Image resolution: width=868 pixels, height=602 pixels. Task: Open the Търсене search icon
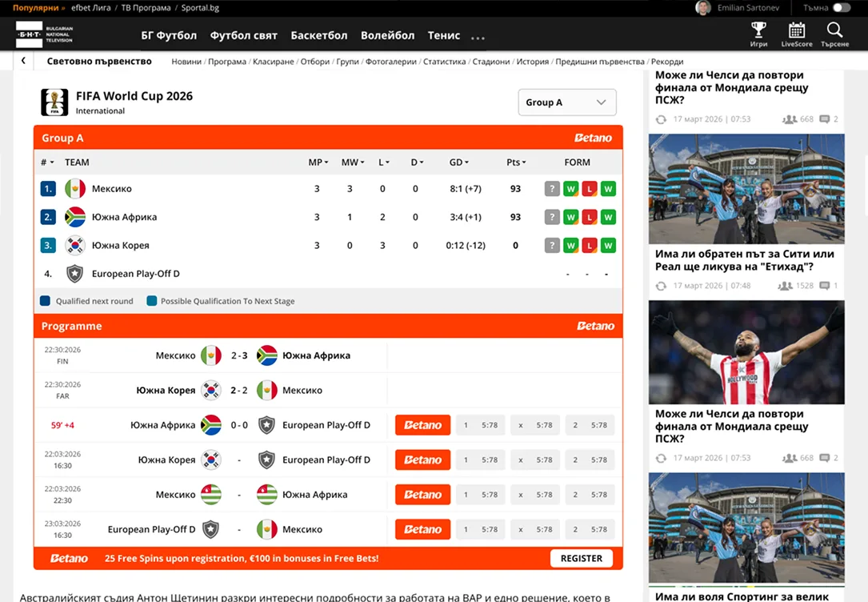point(834,34)
